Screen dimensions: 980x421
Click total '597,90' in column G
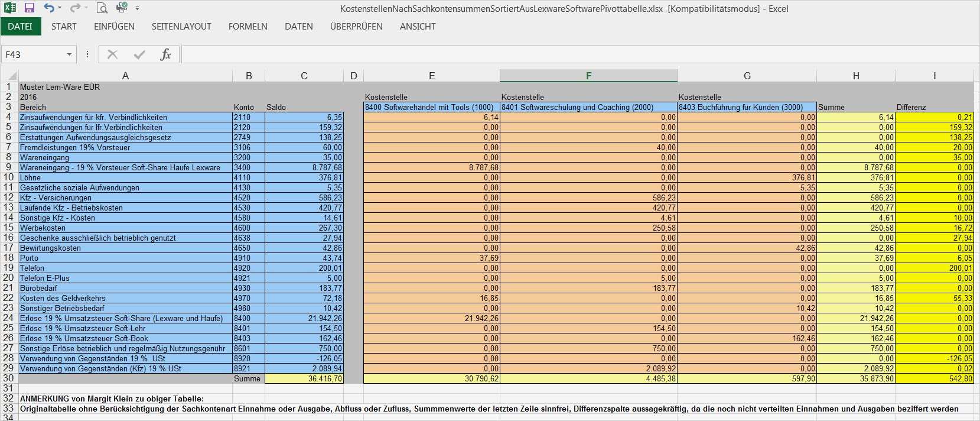(x=747, y=378)
